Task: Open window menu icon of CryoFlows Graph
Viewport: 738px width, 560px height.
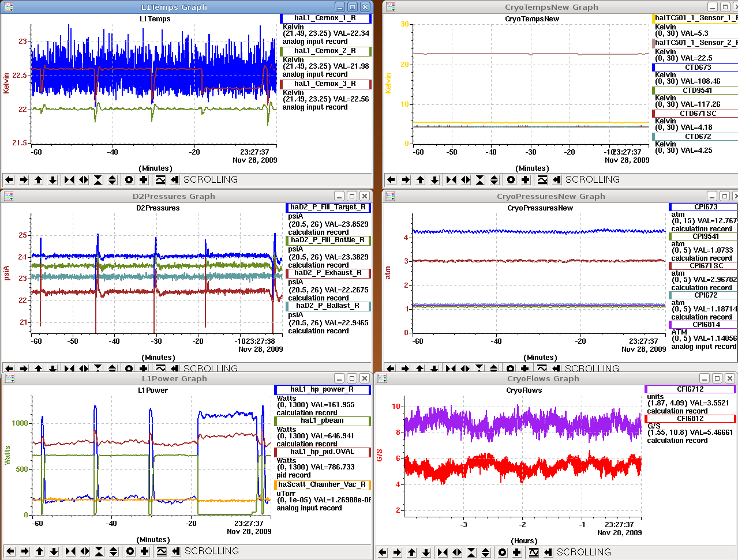Action: click(x=381, y=378)
